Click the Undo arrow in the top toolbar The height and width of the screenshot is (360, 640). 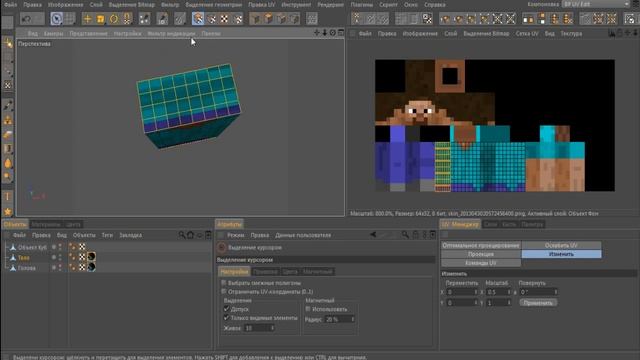coord(27,19)
